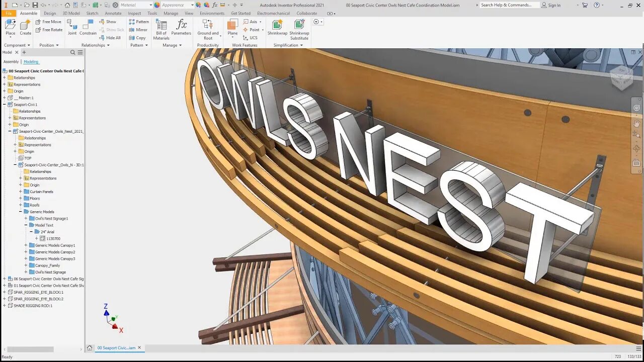Select the Create component tool
Viewport: 644px width, 362px height.
[25, 28]
